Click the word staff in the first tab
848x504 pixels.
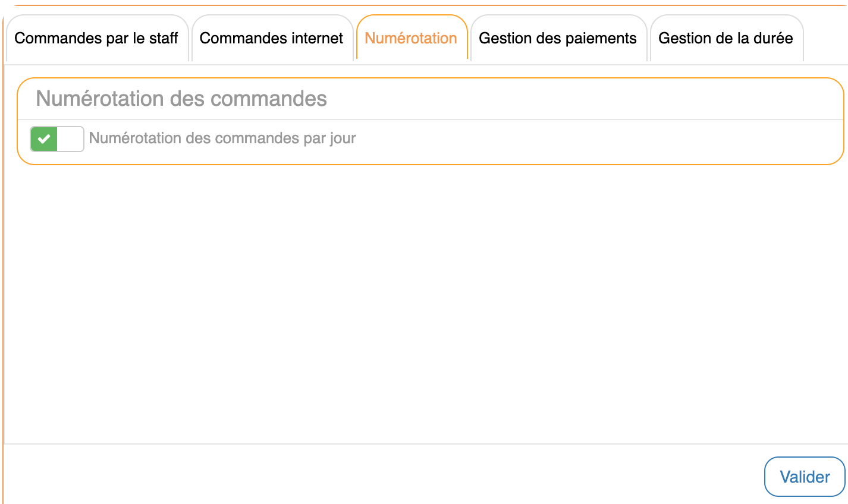point(164,39)
